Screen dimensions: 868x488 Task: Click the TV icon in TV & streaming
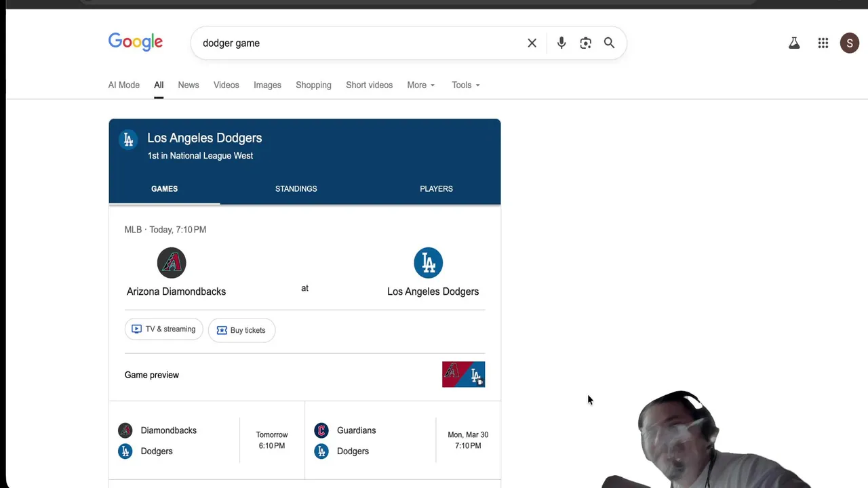click(x=136, y=329)
